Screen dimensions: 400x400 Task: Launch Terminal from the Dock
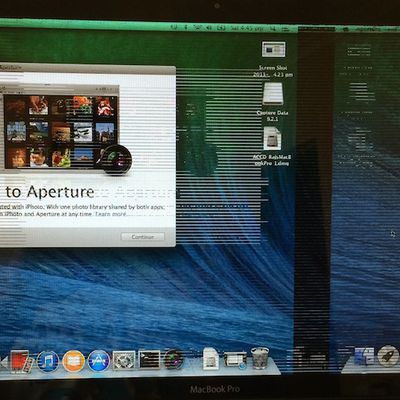click(x=149, y=360)
